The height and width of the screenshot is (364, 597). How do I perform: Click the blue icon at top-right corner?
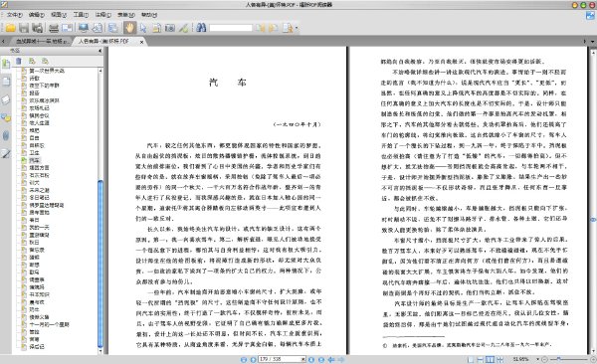(590, 15)
